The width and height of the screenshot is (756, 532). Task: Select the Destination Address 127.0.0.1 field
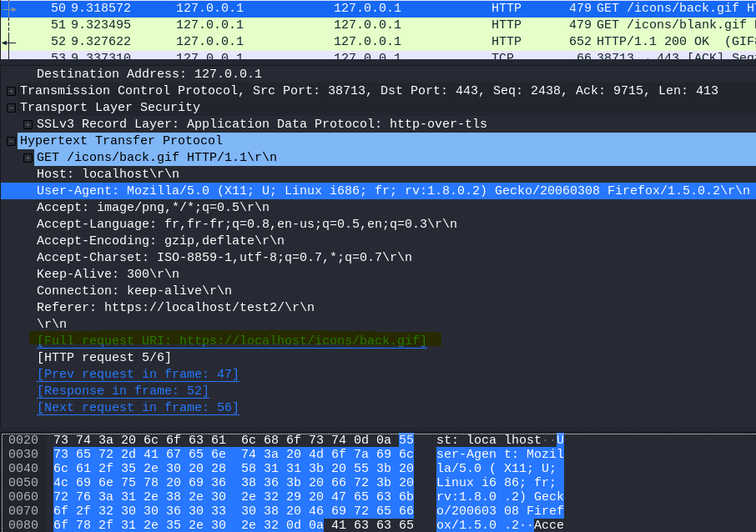pos(149,73)
